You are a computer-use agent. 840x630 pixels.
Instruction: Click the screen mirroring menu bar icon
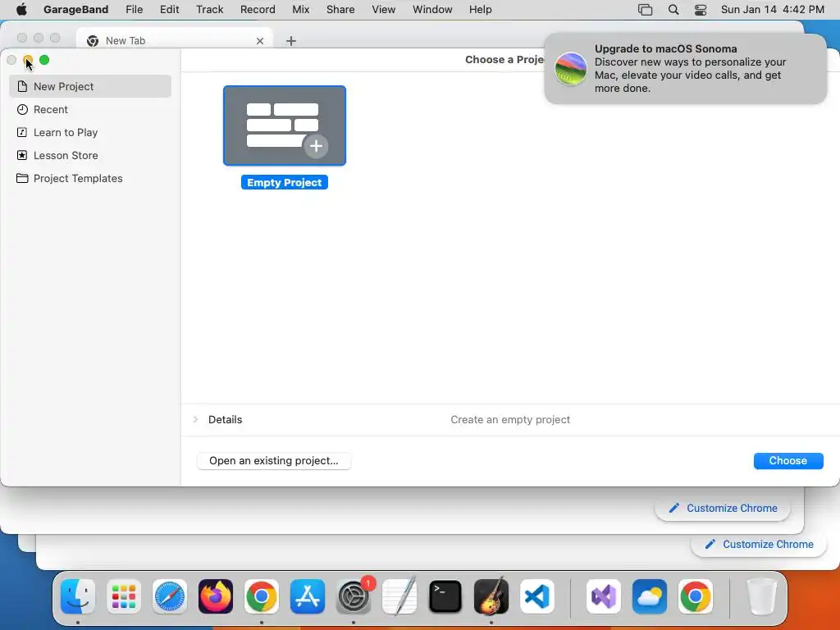click(x=645, y=10)
